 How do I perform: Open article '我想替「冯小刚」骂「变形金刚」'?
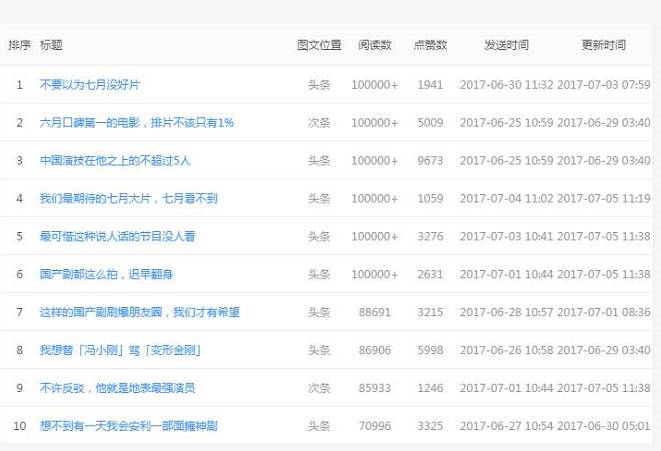[120, 350]
